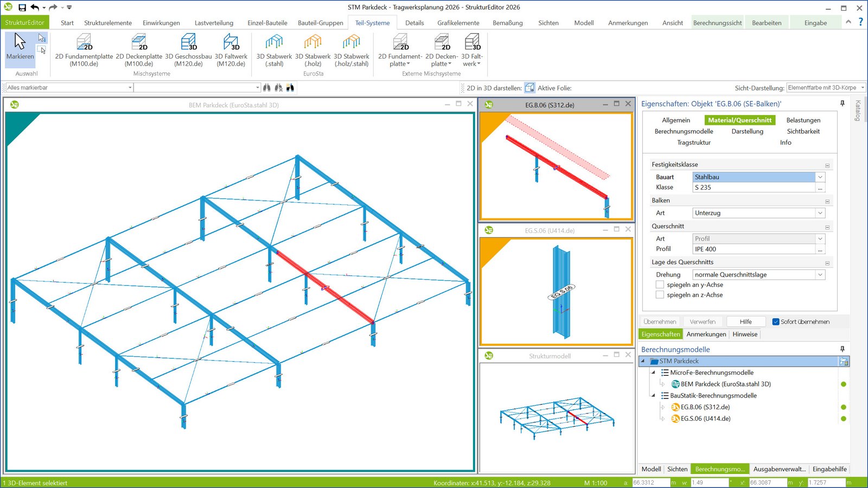868x488 pixels.
Task: Open the Drehung Querschnittslage dropdown
Action: tap(820, 275)
